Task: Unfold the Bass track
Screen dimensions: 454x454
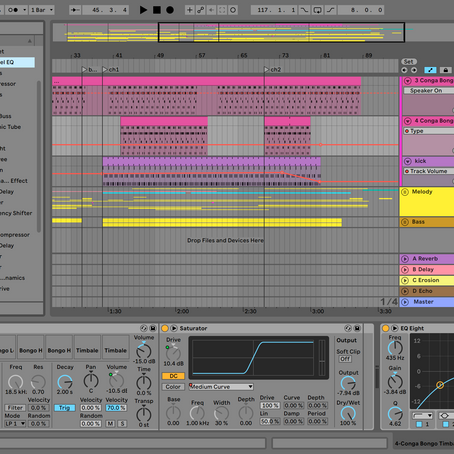Action: coord(405,222)
